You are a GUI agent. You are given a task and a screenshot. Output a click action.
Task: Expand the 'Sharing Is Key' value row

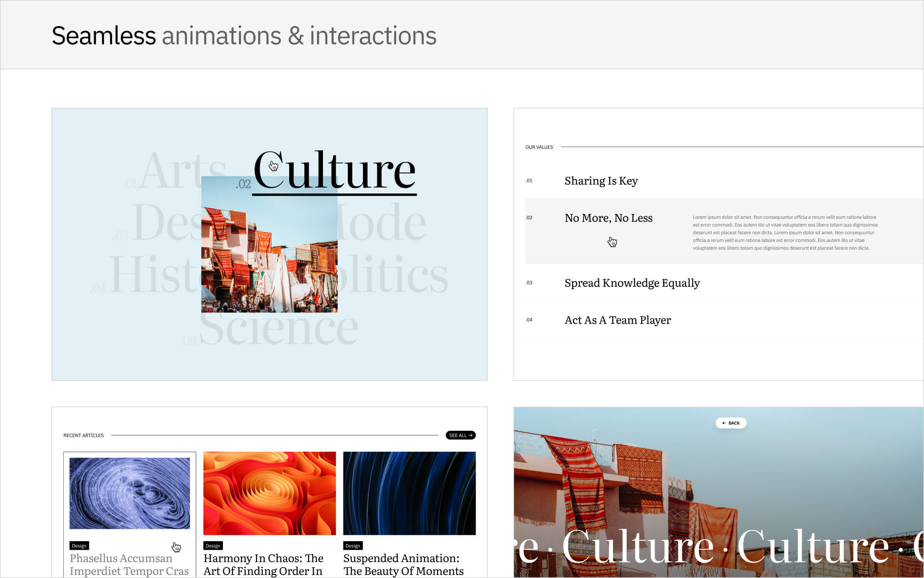[x=601, y=181]
